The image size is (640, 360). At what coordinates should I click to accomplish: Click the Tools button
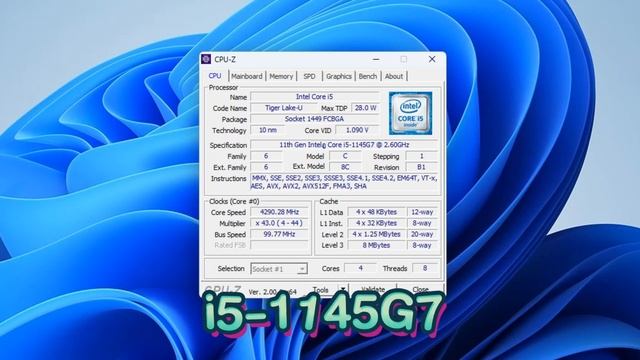coord(321,289)
